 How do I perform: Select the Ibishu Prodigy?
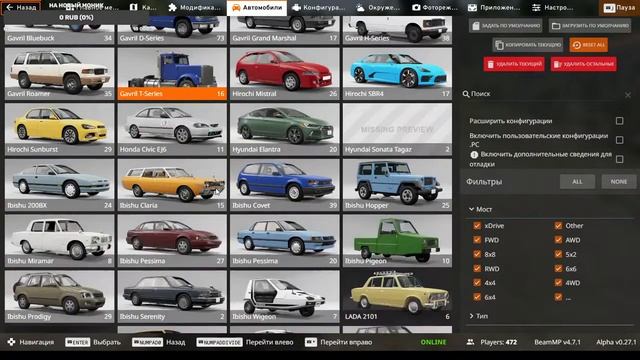(59, 296)
